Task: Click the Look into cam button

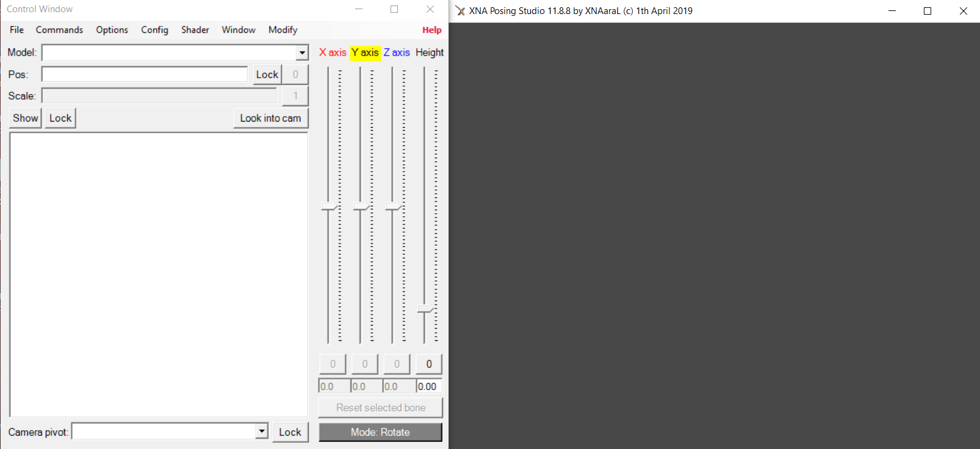Action: 270,118
